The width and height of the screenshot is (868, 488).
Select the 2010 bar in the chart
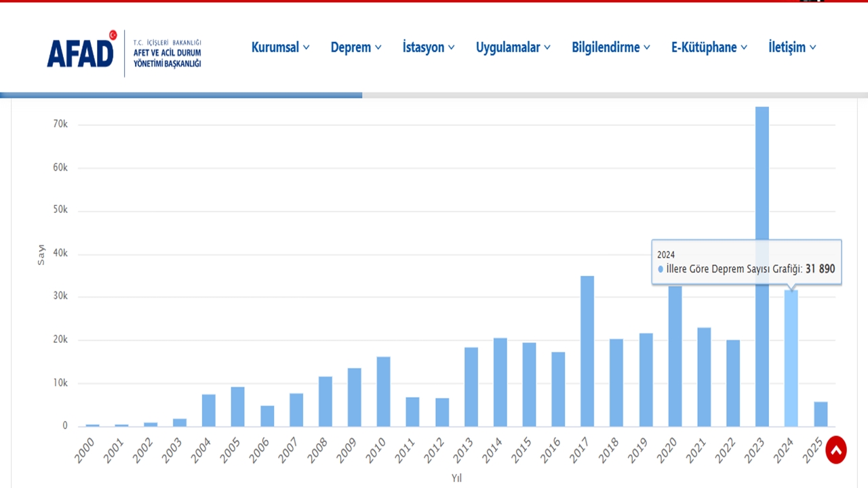383,392
